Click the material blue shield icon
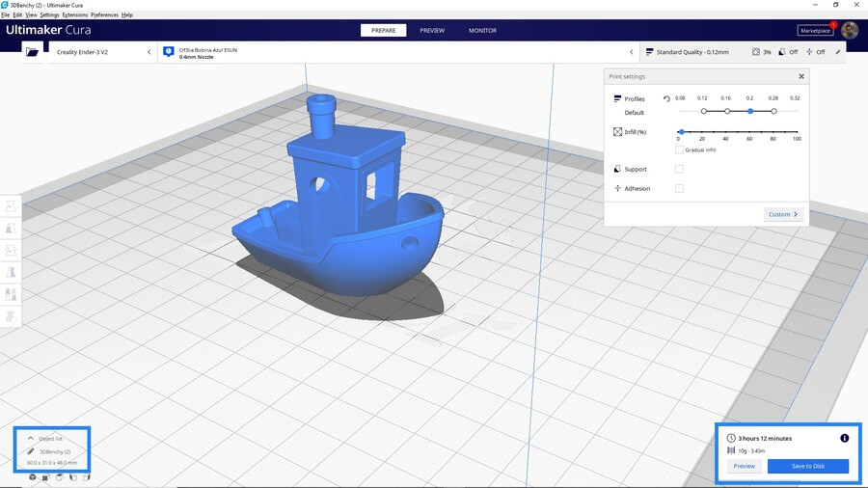 click(x=168, y=52)
